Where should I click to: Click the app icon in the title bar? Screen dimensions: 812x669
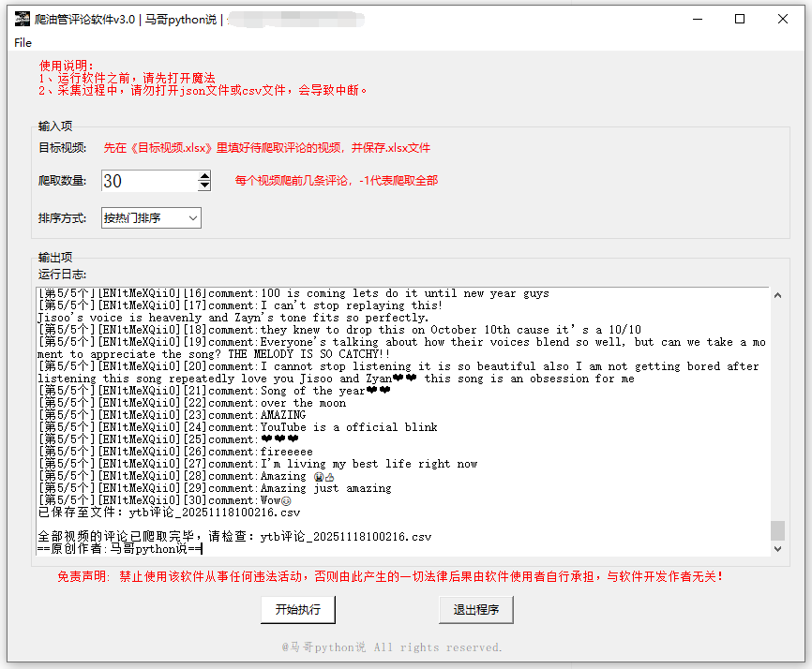pos(23,19)
